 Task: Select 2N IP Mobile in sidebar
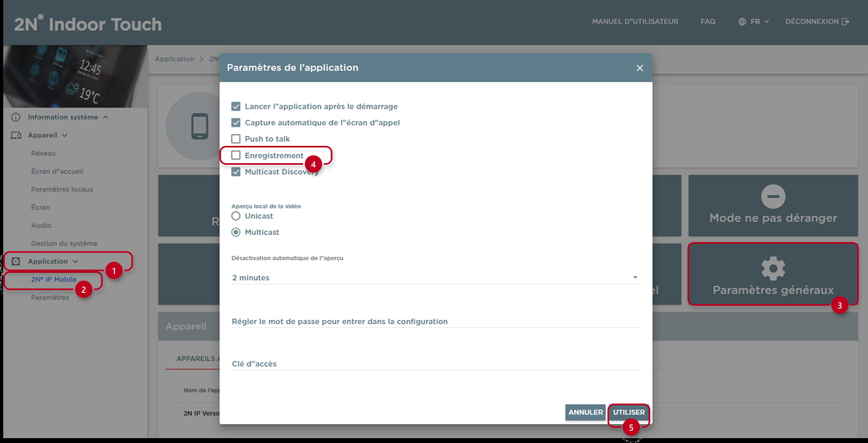(x=54, y=280)
